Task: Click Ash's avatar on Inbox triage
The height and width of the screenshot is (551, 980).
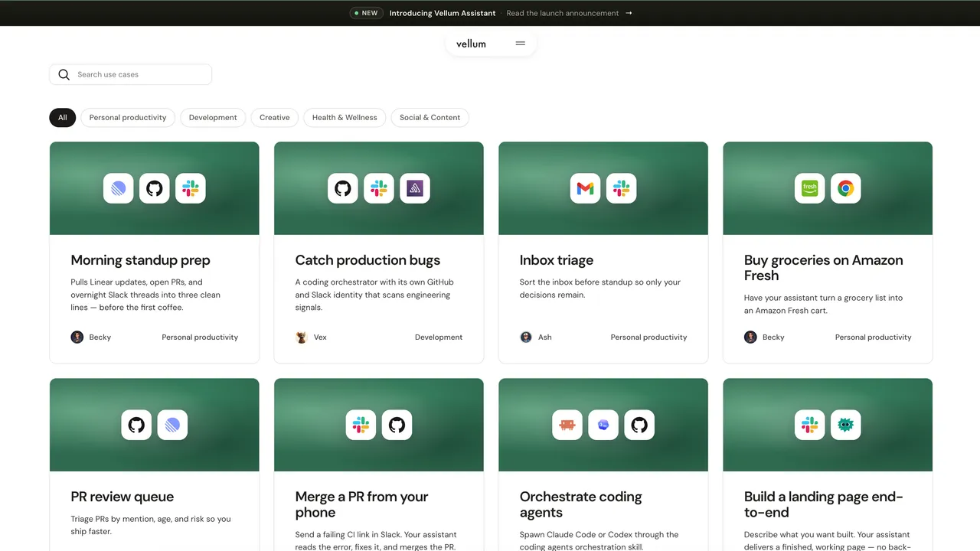Action: tap(526, 337)
